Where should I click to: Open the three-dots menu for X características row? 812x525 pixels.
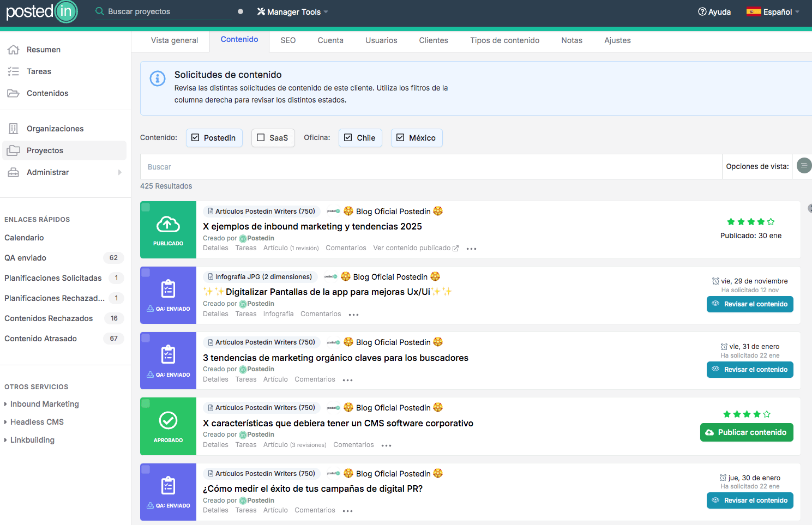click(387, 446)
